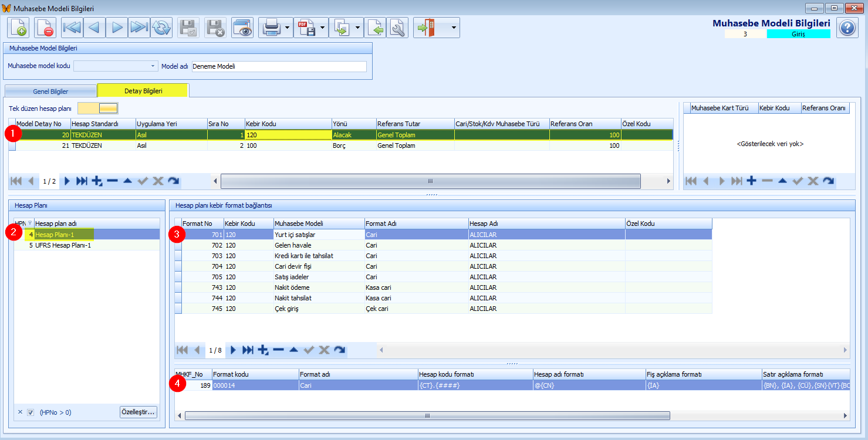Select the Detay Bilgileri tab
This screenshot has width=868, height=440.
pos(143,91)
